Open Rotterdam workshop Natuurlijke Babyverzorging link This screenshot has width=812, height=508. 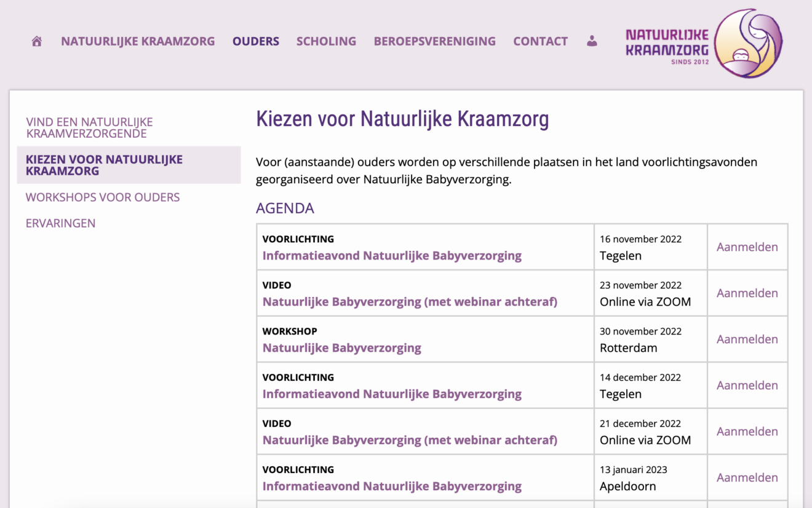pyautogui.click(x=342, y=348)
